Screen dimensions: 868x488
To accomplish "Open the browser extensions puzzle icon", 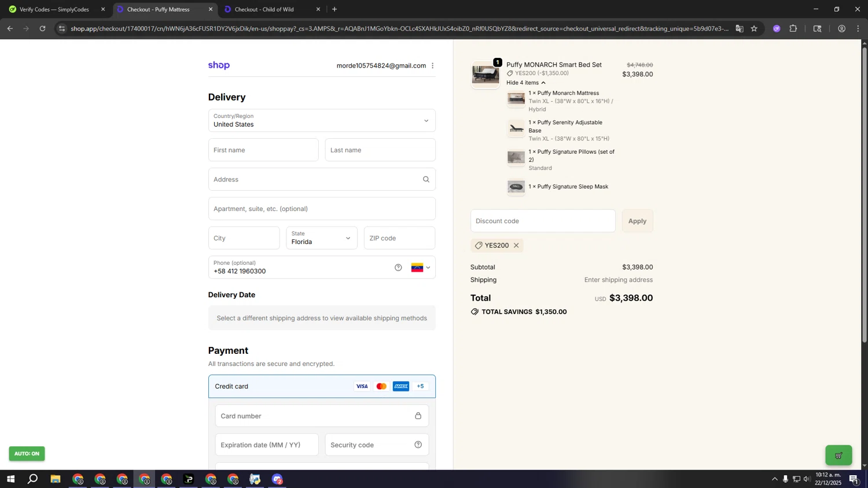I will (793, 29).
